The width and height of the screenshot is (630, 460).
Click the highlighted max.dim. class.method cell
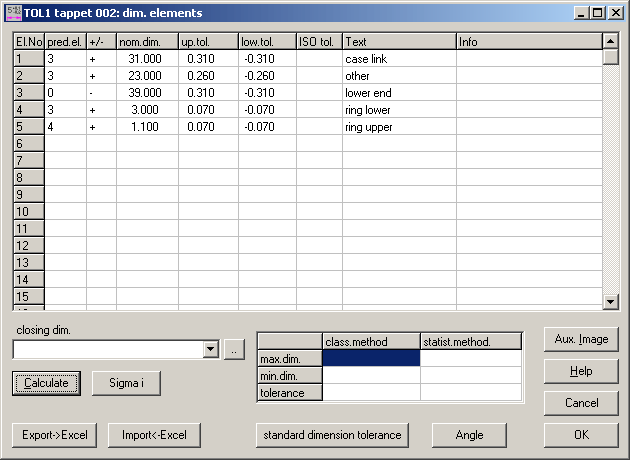(371, 357)
